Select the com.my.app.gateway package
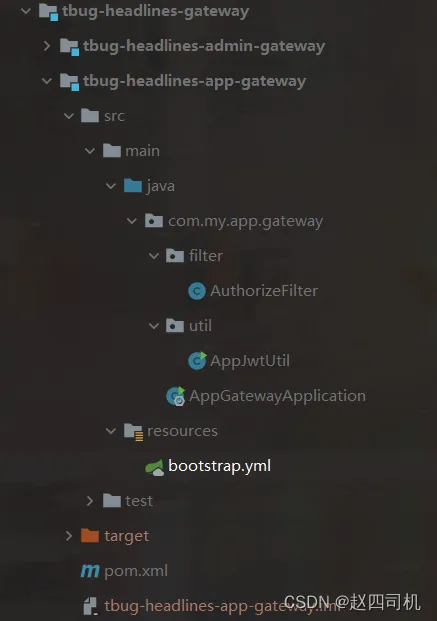Screen dimensions: 437x621 coord(245,221)
